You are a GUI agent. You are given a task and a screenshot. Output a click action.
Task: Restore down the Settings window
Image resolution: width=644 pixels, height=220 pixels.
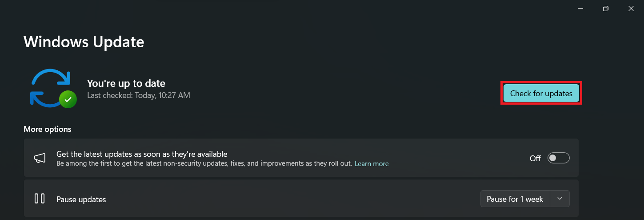pos(605,8)
